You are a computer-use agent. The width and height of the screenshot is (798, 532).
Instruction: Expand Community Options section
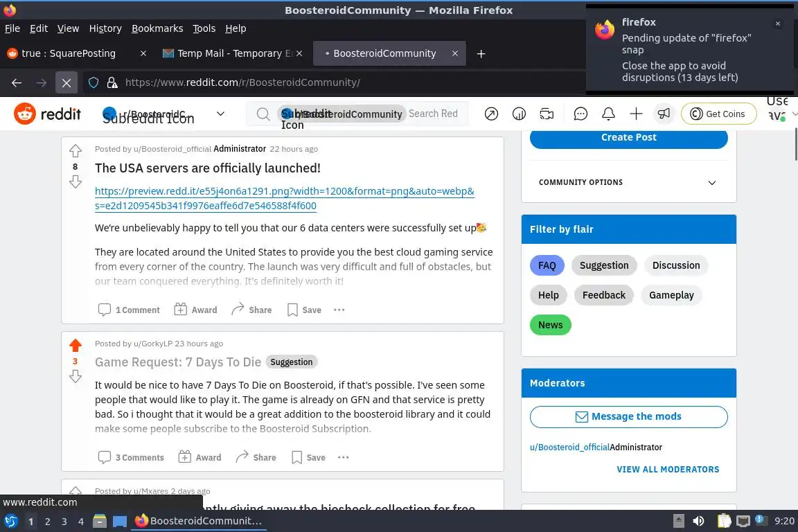click(628, 182)
